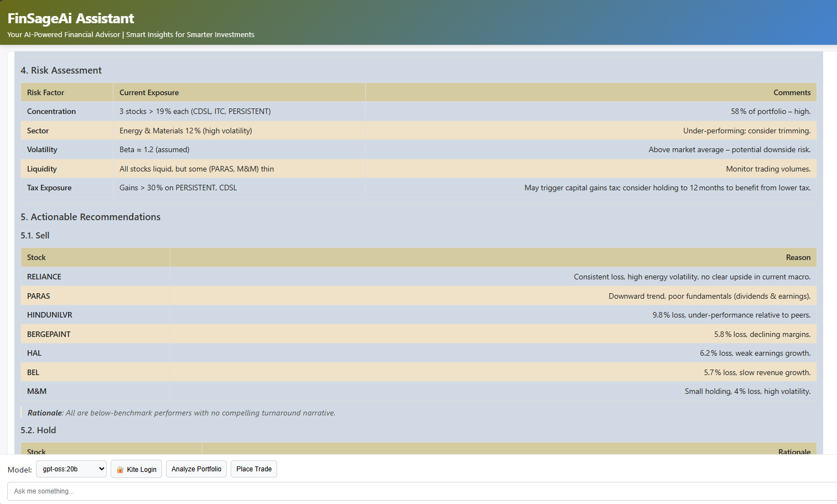Click the Risk Factor column header

[x=45, y=93]
